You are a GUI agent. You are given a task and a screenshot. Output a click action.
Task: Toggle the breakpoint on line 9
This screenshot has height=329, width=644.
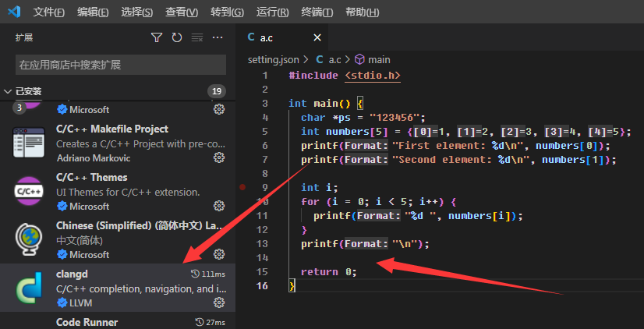[244, 187]
